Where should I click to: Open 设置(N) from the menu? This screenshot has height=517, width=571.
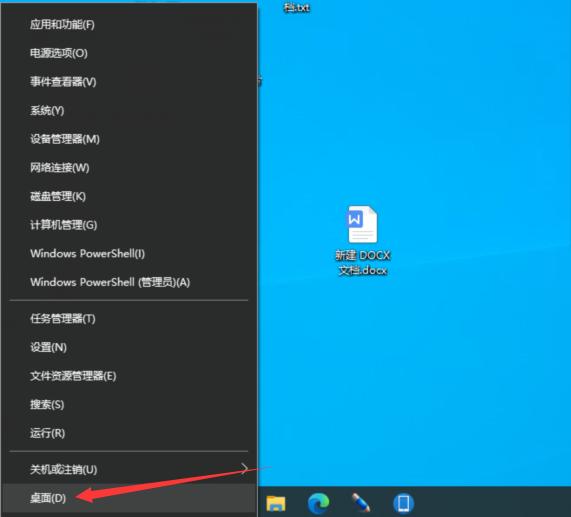129,347
